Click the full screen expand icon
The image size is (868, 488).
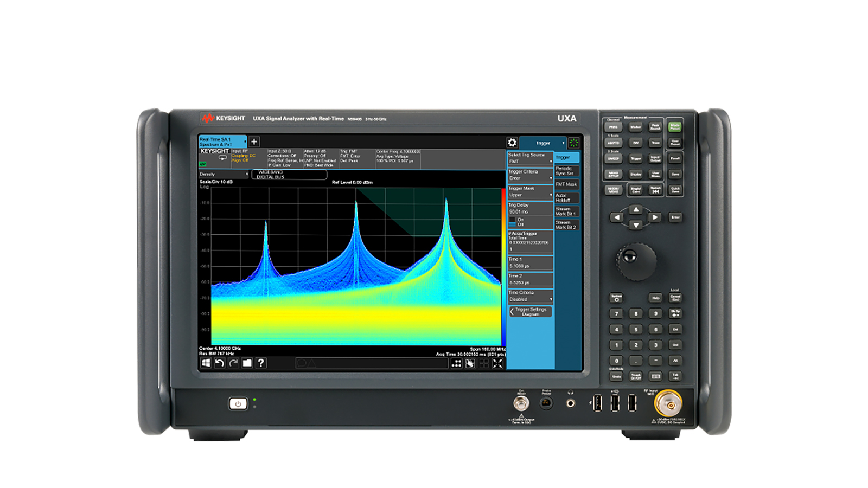(497, 363)
